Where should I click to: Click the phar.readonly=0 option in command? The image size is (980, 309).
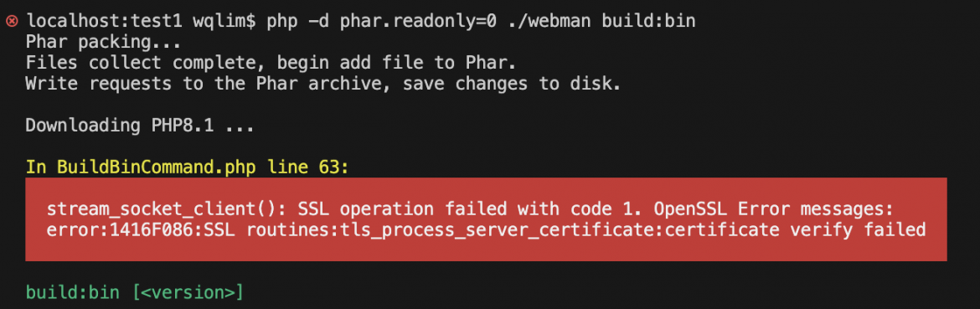coord(418,21)
